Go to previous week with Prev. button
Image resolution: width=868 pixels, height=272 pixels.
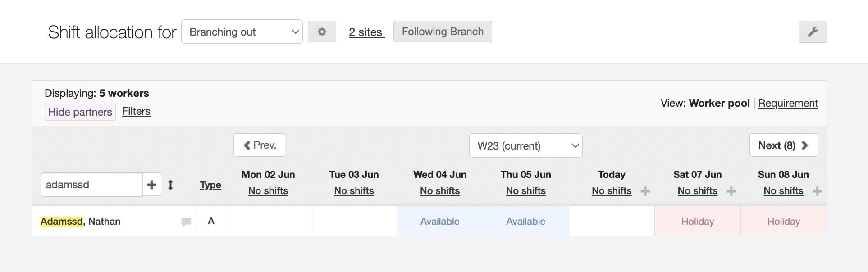pos(259,145)
